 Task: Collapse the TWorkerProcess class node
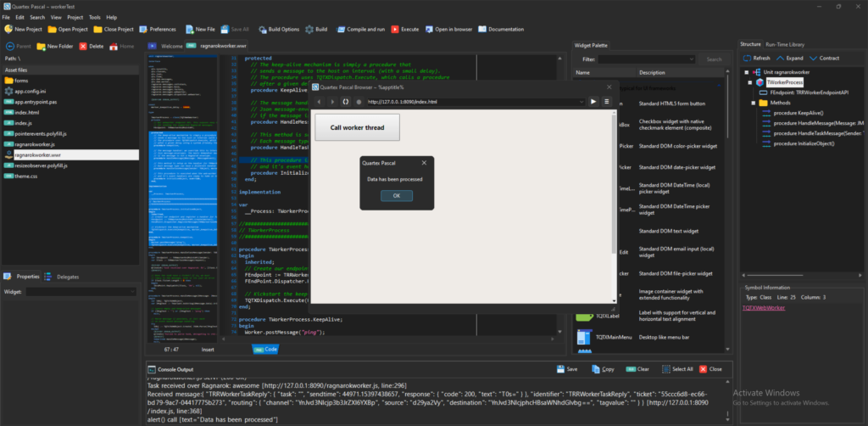pyautogui.click(x=750, y=82)
